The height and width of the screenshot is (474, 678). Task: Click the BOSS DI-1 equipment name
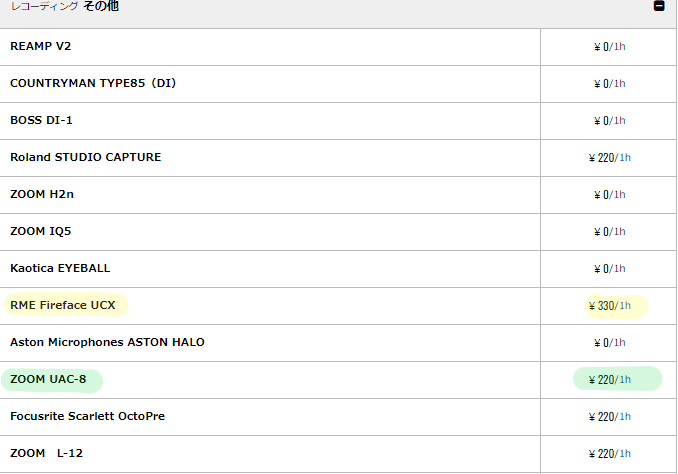[x=41, y=120]
